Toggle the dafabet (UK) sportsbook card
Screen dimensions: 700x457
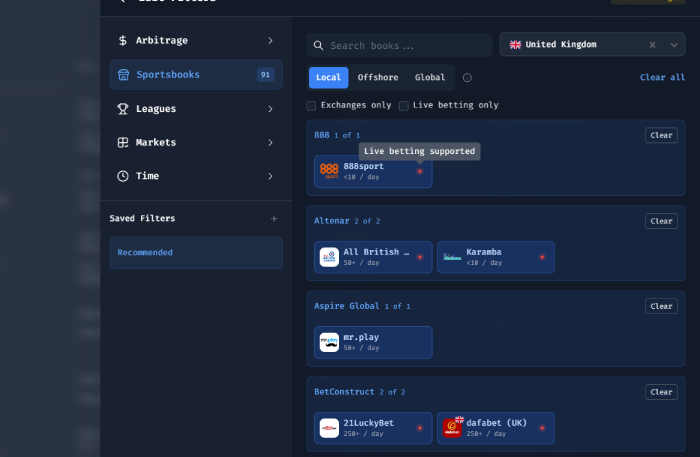point(496,428)
